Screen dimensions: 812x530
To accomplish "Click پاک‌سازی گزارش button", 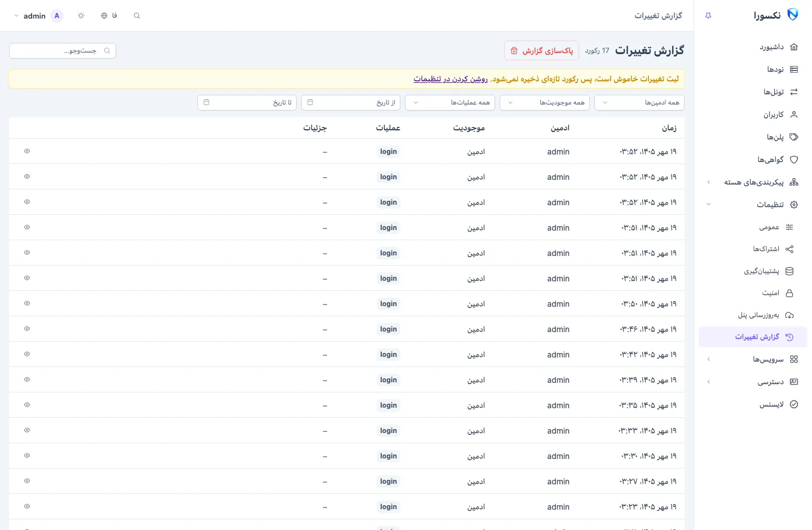I will [541, 51].
